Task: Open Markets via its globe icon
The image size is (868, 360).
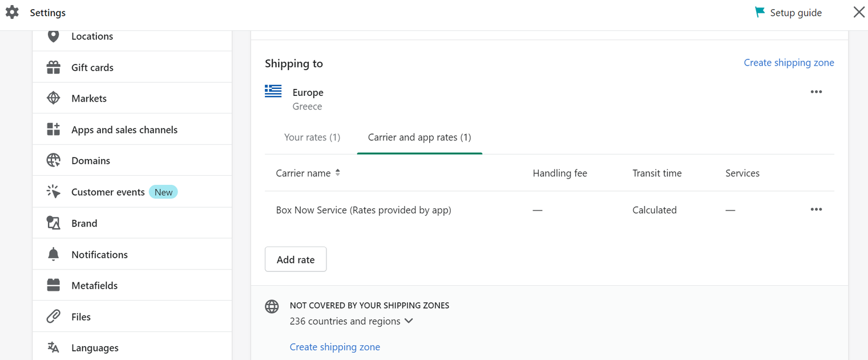Action: click(x=53, y=98)
